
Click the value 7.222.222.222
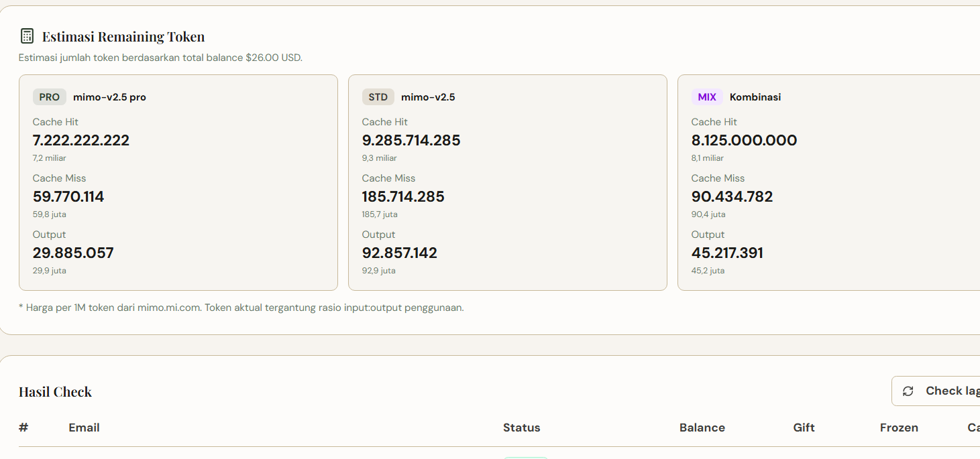(x=81, y=141)
